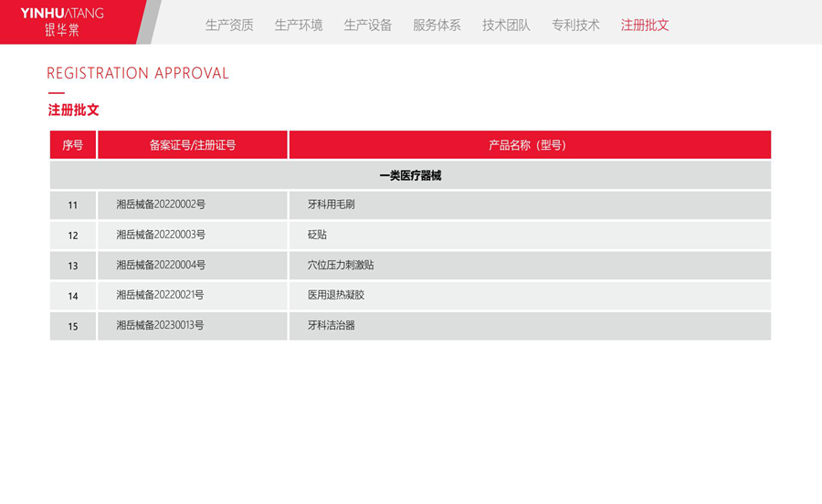Open the 生产资质 tab
The image size is (822, 504).
pyautogui.click(x=229, y=25)
